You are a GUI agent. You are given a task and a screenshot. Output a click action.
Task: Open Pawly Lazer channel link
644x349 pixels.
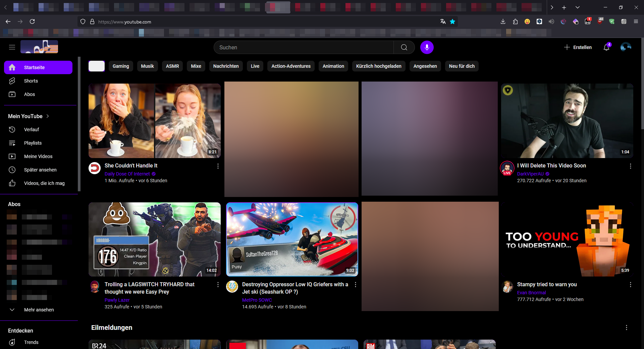tap(117, 300)
